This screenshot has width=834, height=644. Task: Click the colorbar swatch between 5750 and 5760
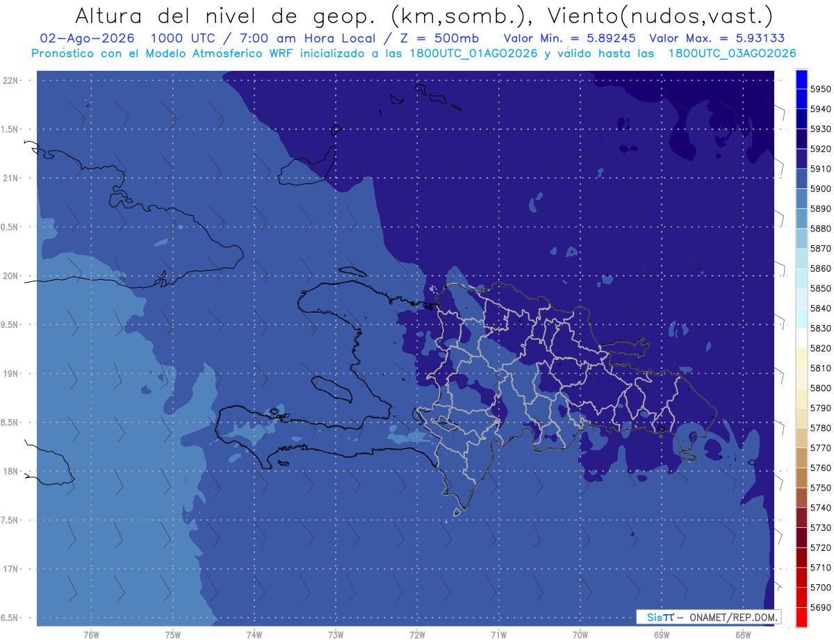(x=801, y=477)
